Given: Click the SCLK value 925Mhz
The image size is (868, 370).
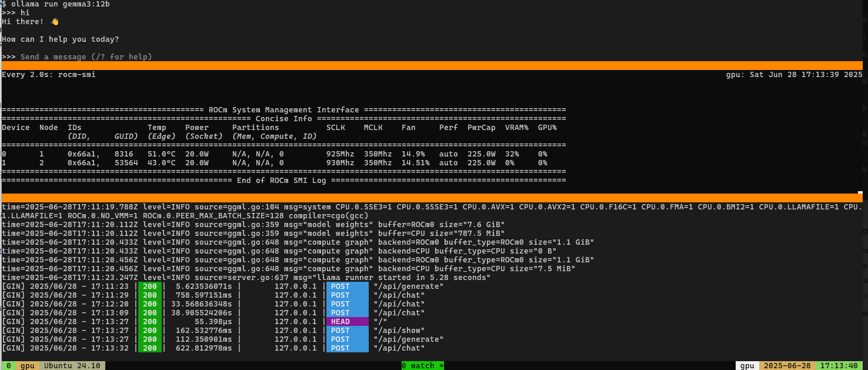Looking at the screenshot, I should [x=340, y=154].
